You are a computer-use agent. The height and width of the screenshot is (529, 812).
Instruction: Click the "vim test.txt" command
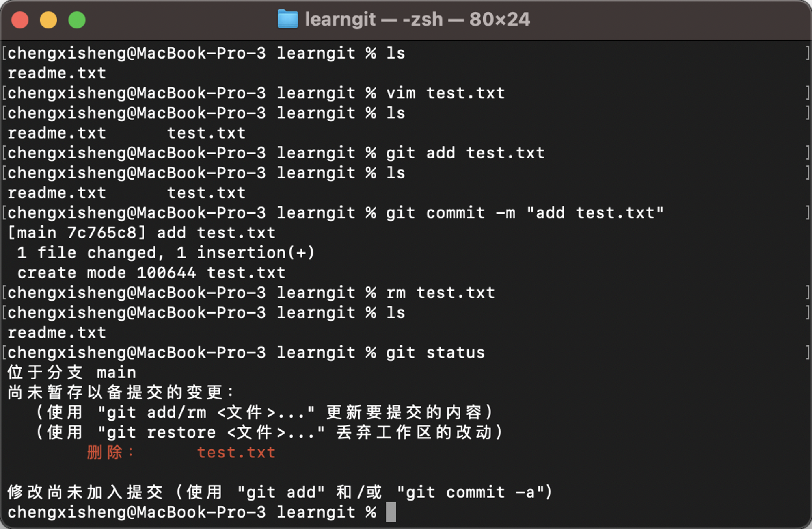(x=445, y=93)
